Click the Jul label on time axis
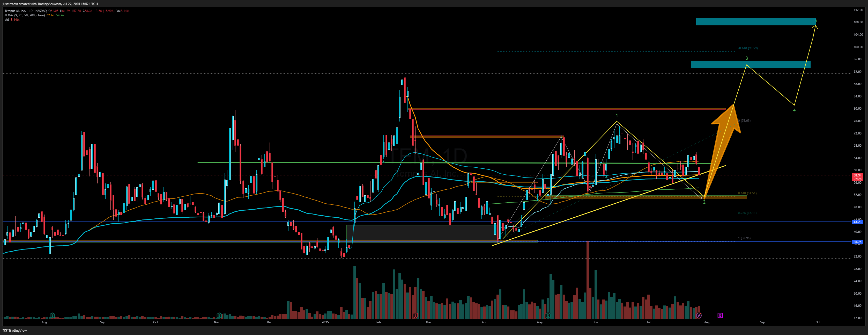Viewport: 868px width, 335px height. [648, 322]
